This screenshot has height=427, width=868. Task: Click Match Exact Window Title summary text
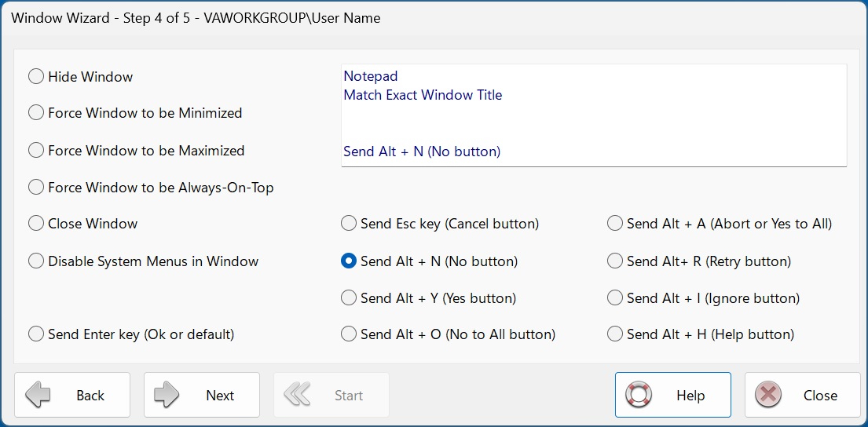click(x=423, y=94)
